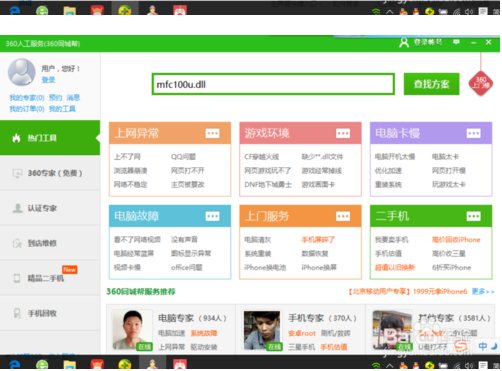Click 6折买iPhone under 二手机
This screenshot has height=371, width=502.
point(451,267)
